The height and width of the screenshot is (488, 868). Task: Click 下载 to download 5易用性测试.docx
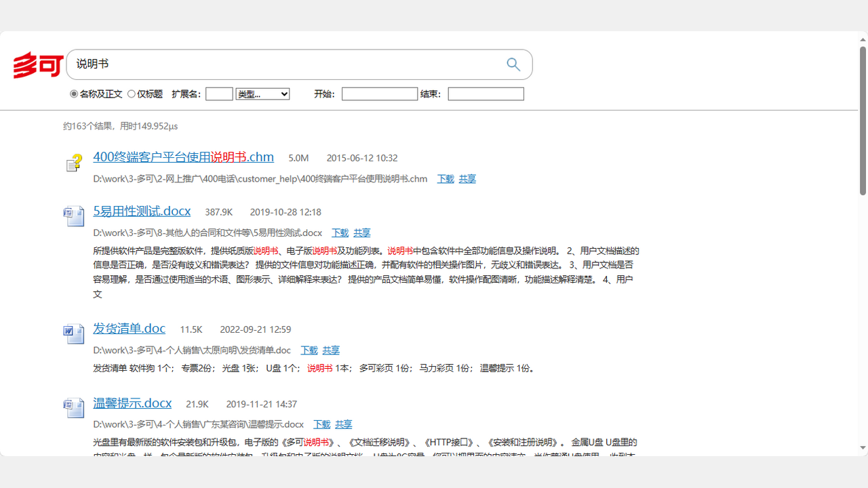[340, 232]
